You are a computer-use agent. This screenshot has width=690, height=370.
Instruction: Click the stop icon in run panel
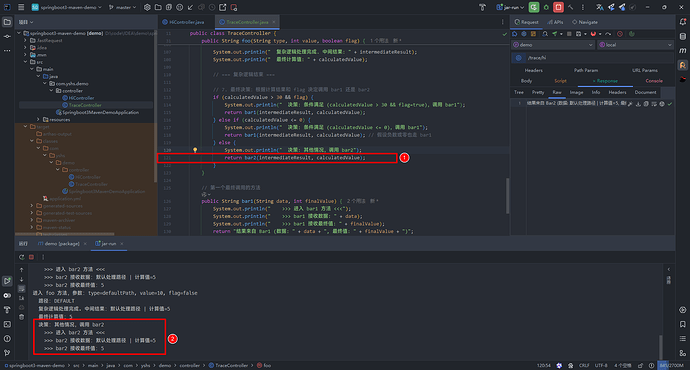(x=31, y=257)
